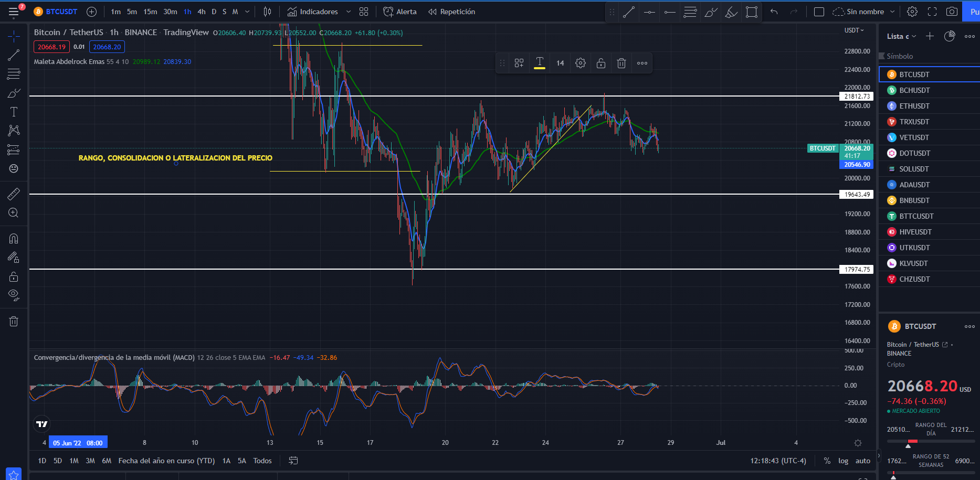Select the Text tool in left toolbar
Screen dimensions: 980x480
point(14,112)
